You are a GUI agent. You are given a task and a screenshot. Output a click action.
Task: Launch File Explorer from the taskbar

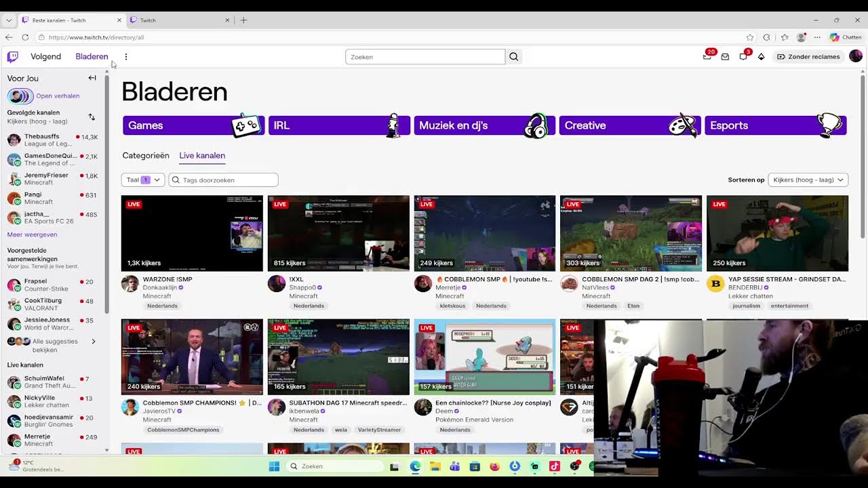click(x=435, y=466)
